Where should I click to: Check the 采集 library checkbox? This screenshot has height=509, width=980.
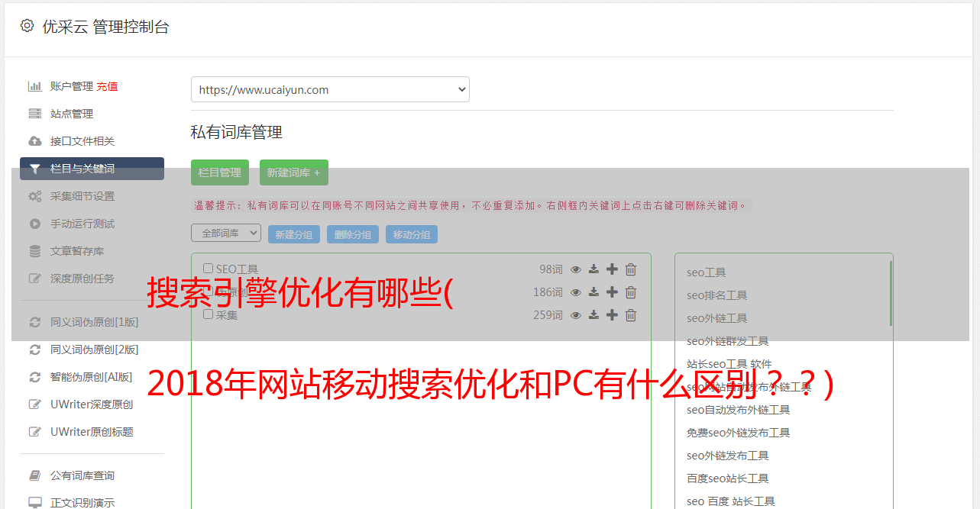tap(208, 314)
